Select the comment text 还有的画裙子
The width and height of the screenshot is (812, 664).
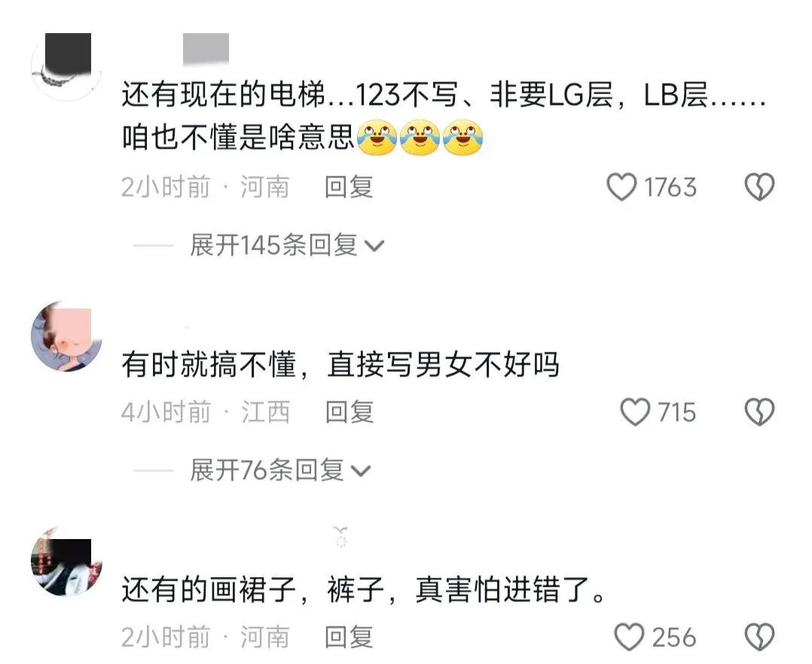[x=364, y=589]
